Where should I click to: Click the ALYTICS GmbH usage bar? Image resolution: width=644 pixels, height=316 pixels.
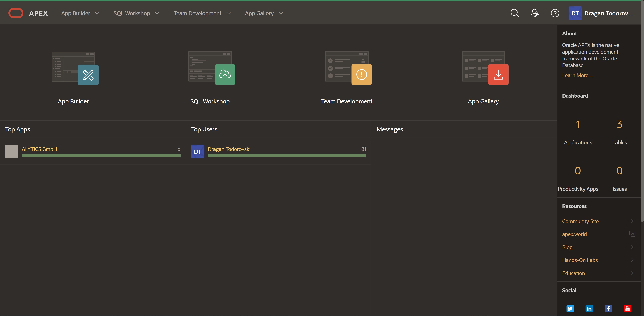point(101,156)
